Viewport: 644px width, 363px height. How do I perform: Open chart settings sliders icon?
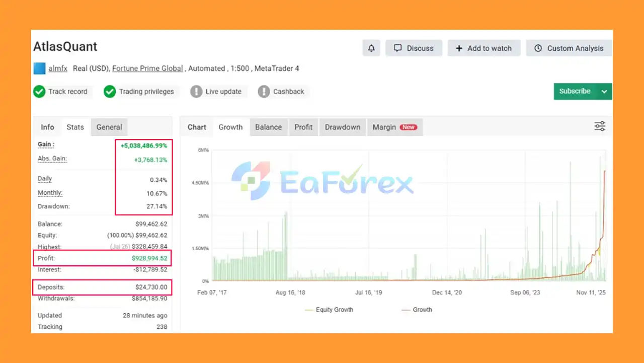point(600,126)
